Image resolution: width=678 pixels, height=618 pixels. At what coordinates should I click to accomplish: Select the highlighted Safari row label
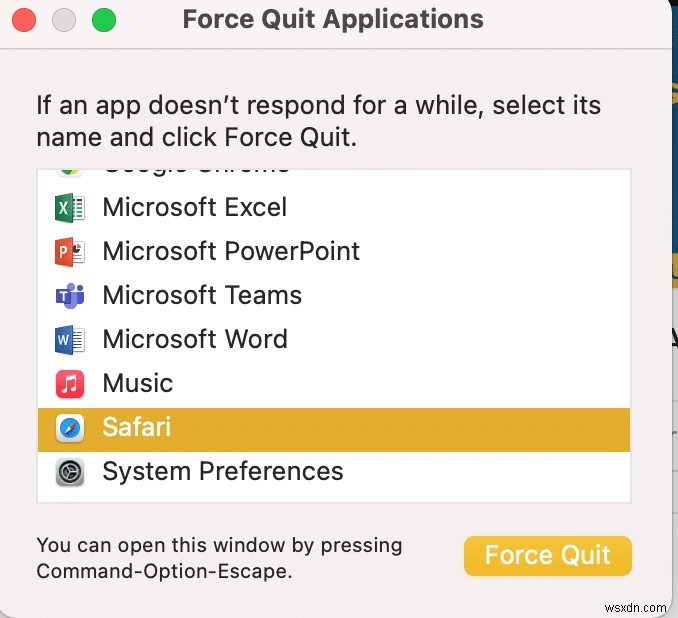[x=137, y=428]
